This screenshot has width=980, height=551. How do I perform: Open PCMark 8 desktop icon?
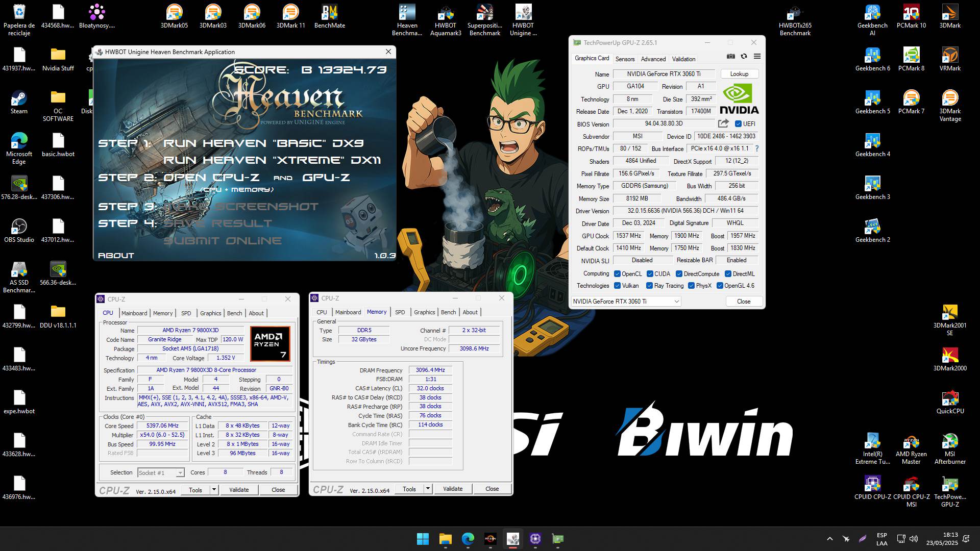pyautogui.click(x=911, y=59)
